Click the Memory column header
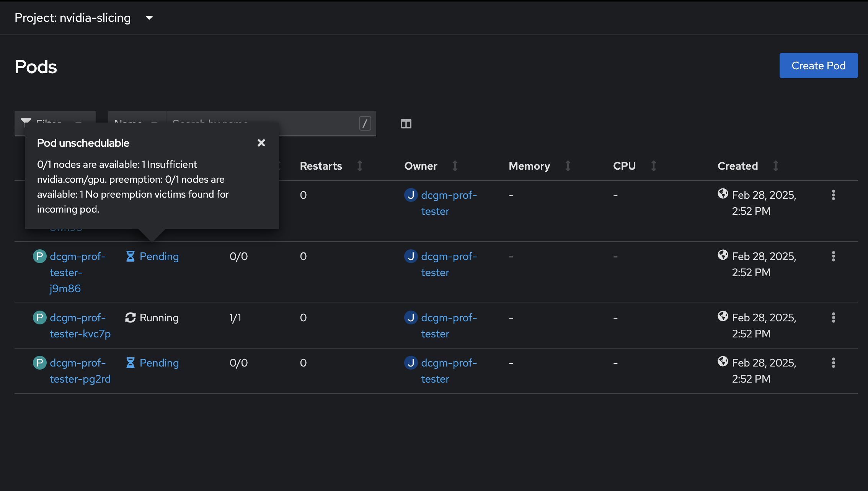Viewport: 868px width, 491px height. click(529, 166)
